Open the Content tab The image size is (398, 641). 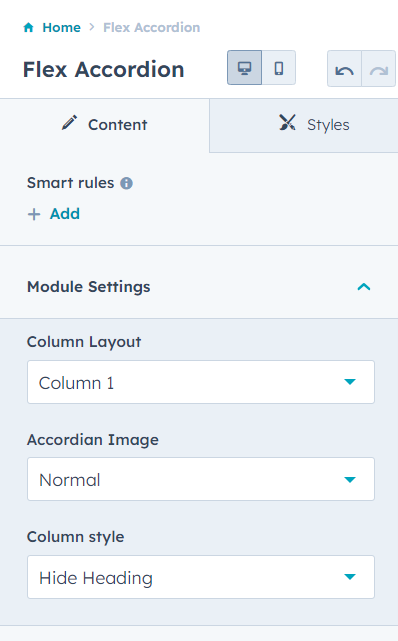(x=105, y=125)
